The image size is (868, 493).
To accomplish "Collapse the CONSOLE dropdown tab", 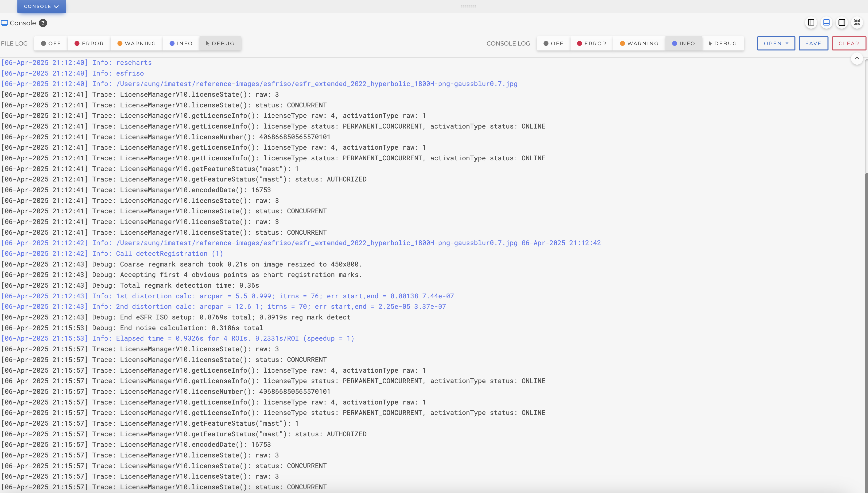I will (x=42, y=6).
